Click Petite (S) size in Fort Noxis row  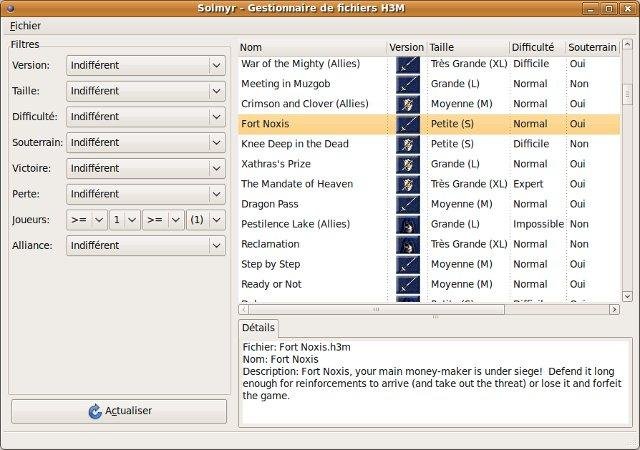452,124
